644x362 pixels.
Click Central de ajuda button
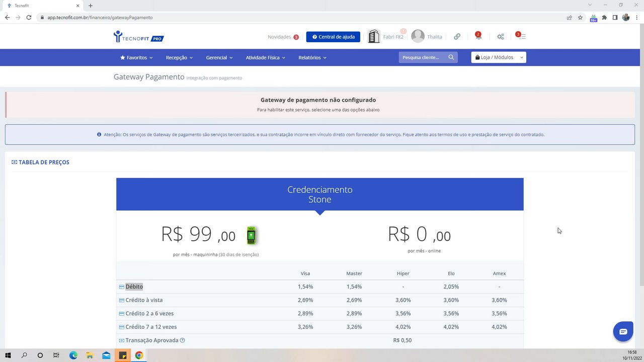point(333,37)
